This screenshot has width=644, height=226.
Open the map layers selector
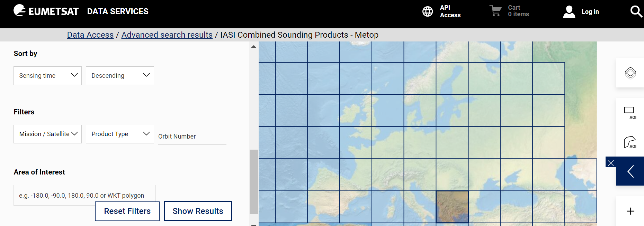click(x=630, y=73)
